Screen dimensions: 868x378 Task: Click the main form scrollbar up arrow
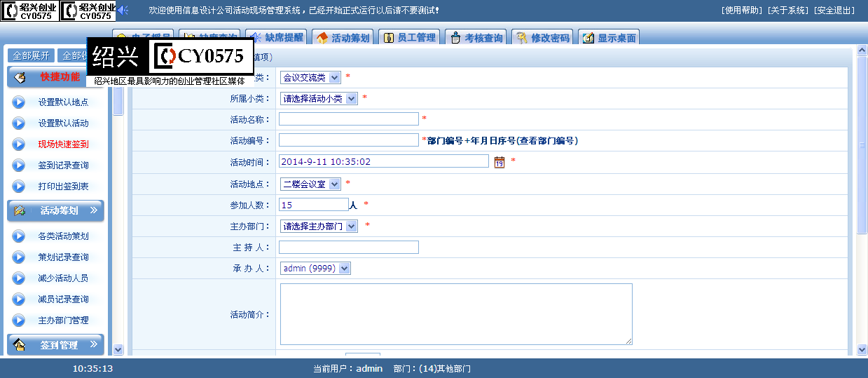[x=862, y=52]
